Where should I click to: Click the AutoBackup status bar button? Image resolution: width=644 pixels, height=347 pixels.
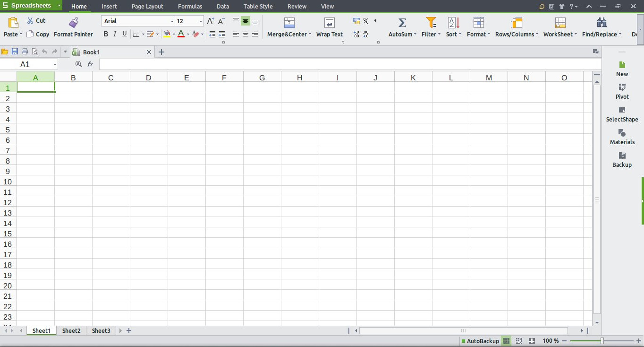(480, 341)
